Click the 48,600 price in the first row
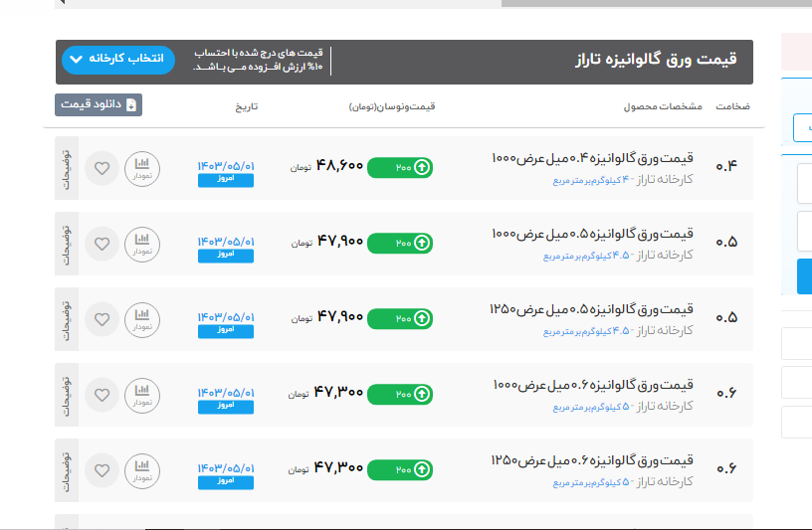The image size is (812, 530). (x=339, y=166)
